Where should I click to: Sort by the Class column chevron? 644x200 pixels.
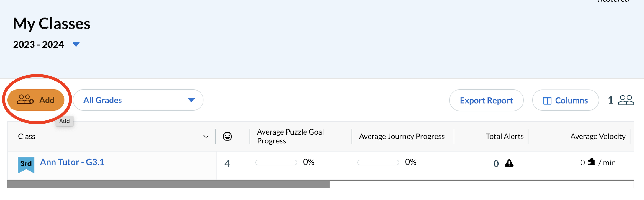206,136
